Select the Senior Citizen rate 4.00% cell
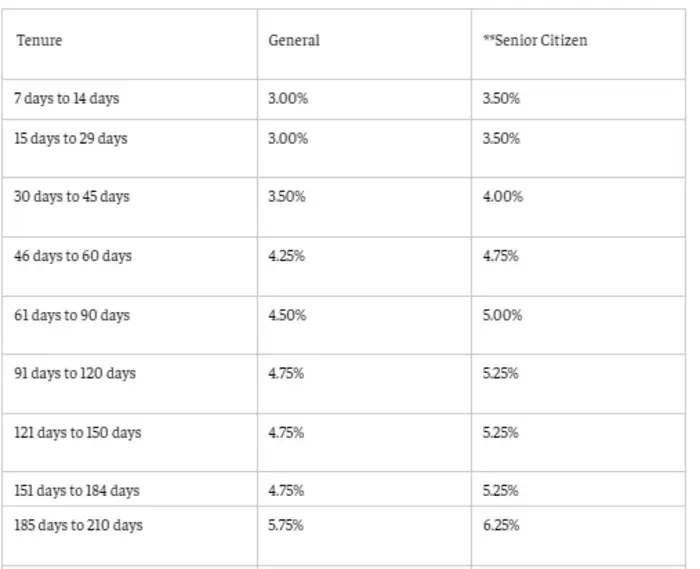This screenshot has width=700, height=569. [x=502, y=197]
